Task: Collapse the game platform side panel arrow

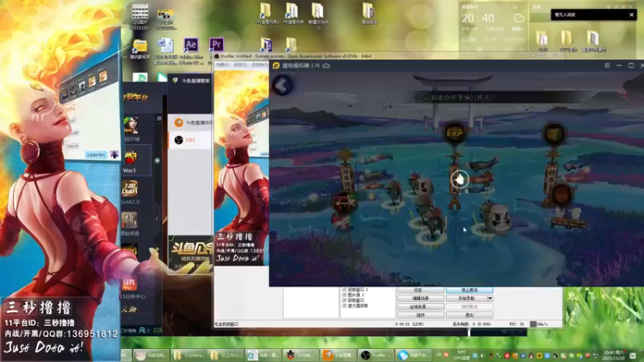Action: (157, 219)
